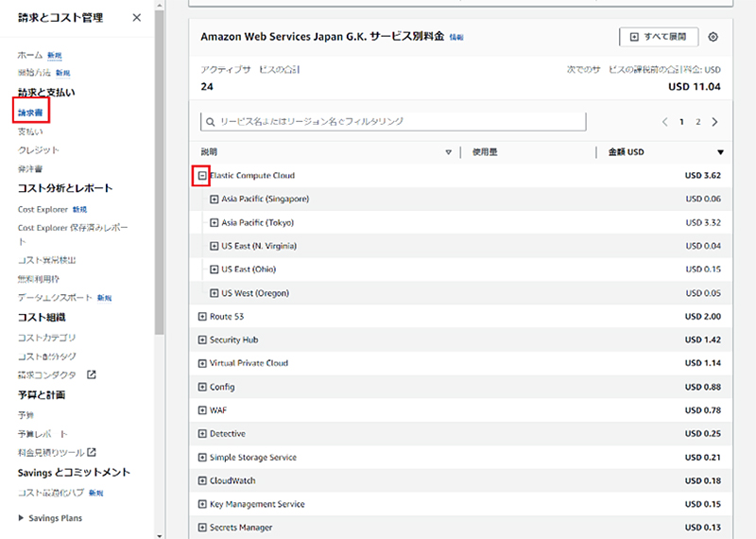Expand the Simple Storage Service row

(202, 457)
